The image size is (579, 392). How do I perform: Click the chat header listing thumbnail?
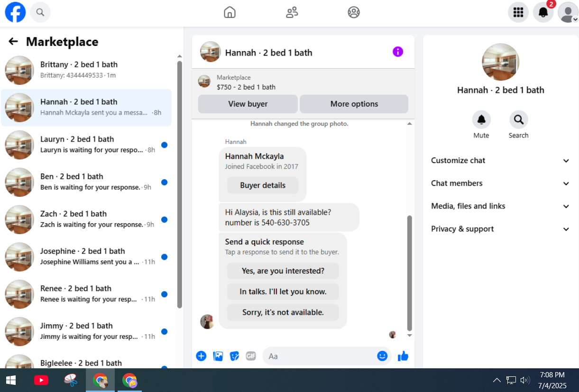pos(211,52)
